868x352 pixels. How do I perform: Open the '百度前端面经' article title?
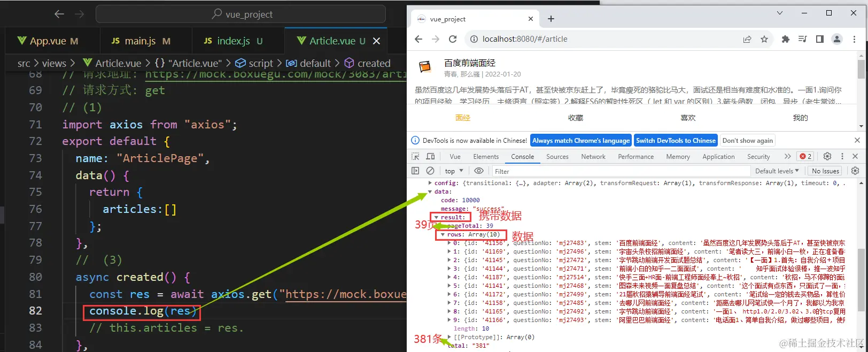click(470, 63)
